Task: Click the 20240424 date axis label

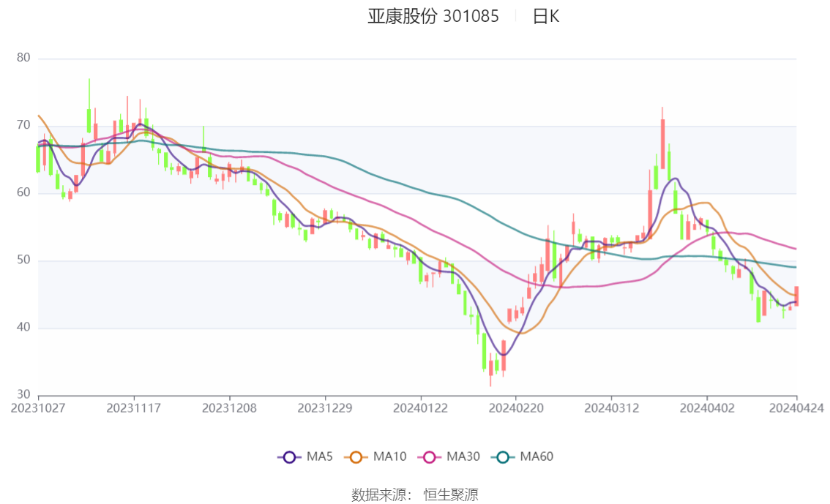Action: [796, 407]
